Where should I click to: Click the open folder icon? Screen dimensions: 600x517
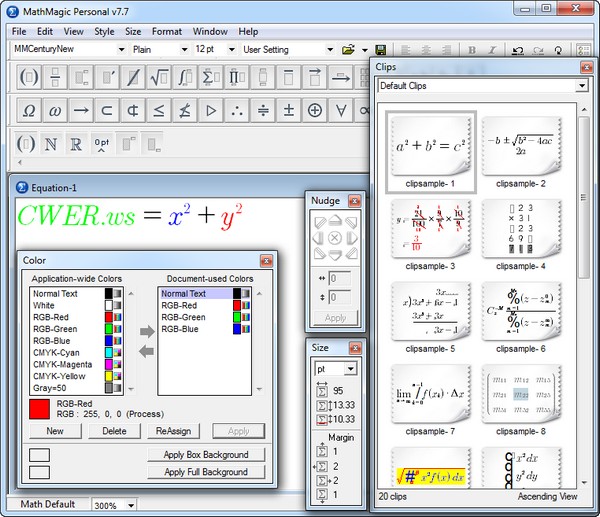pos(348,49)
